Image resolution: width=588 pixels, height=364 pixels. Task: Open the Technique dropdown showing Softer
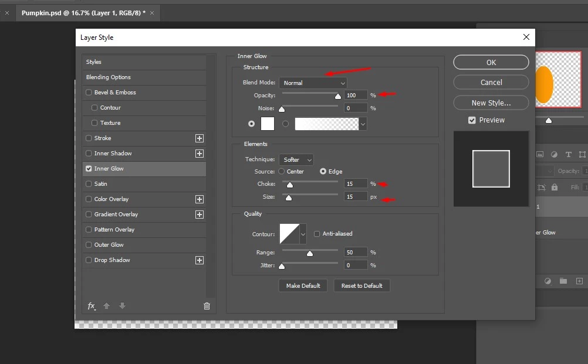[x=296, y=159]
